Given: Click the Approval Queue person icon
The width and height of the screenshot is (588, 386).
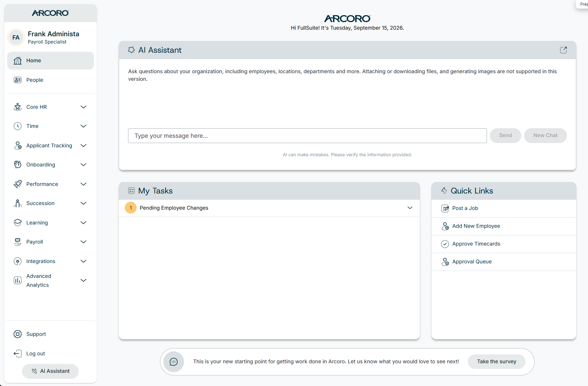Looking at the screenshot, I should pyautogui.click(x=445, y=262).
